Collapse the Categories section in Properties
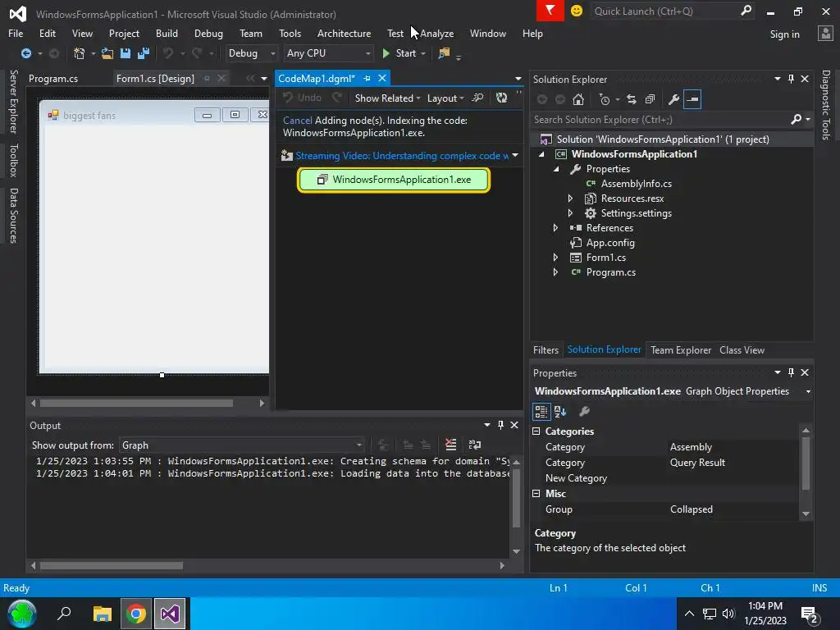 pyautogui.click(x=536, y=431)
